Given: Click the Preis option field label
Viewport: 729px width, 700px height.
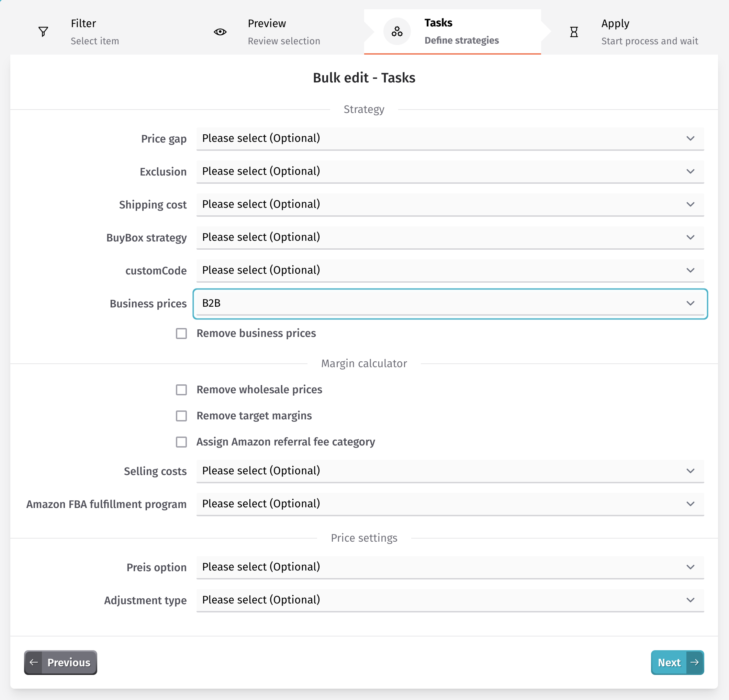Looking at the screenshot, I should [x=157, y=567].
